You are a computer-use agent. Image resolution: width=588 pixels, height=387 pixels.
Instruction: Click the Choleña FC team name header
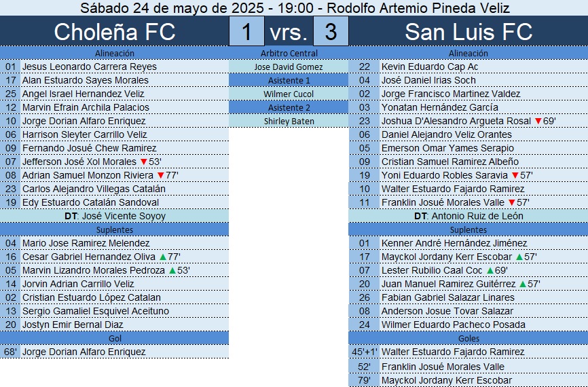click(x=114, y=32)
